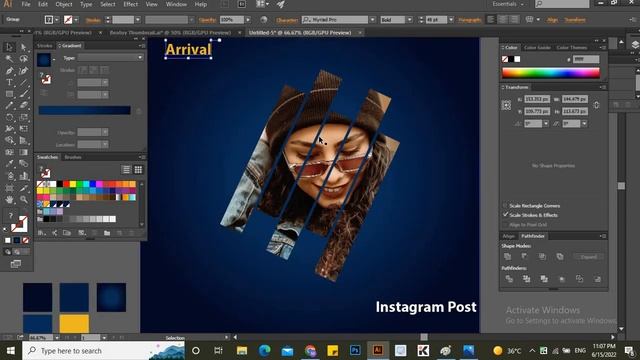Image resolution: width=640 pixels, height=360 pixels.
Task: Select the Pen tool
Action: point(9,71)
